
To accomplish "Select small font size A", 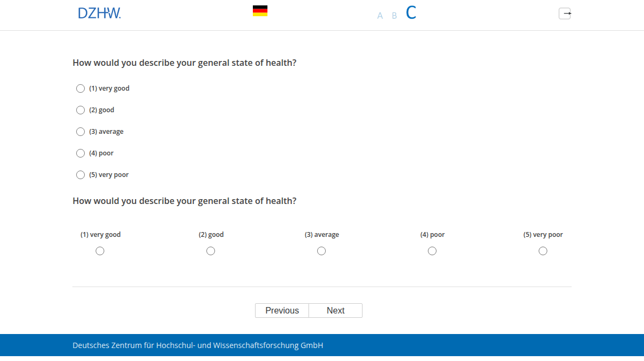I will click(380, 16).
